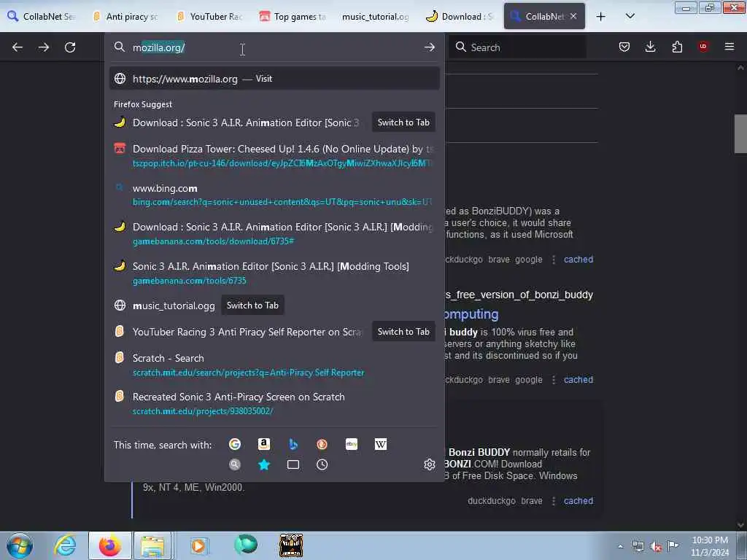Image resolution: width=747 pixels, height=560 pixels.
Task: Open the Scratch - Search suggestion
Action: (x=274, y=365)
